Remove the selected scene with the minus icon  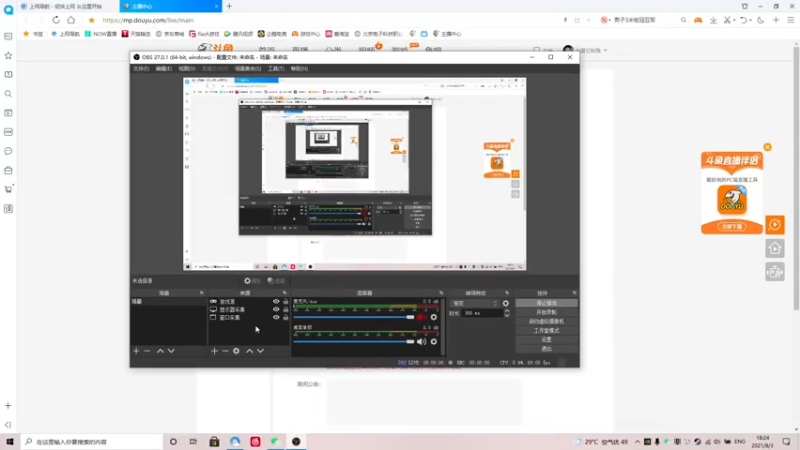tap(147, 351)
